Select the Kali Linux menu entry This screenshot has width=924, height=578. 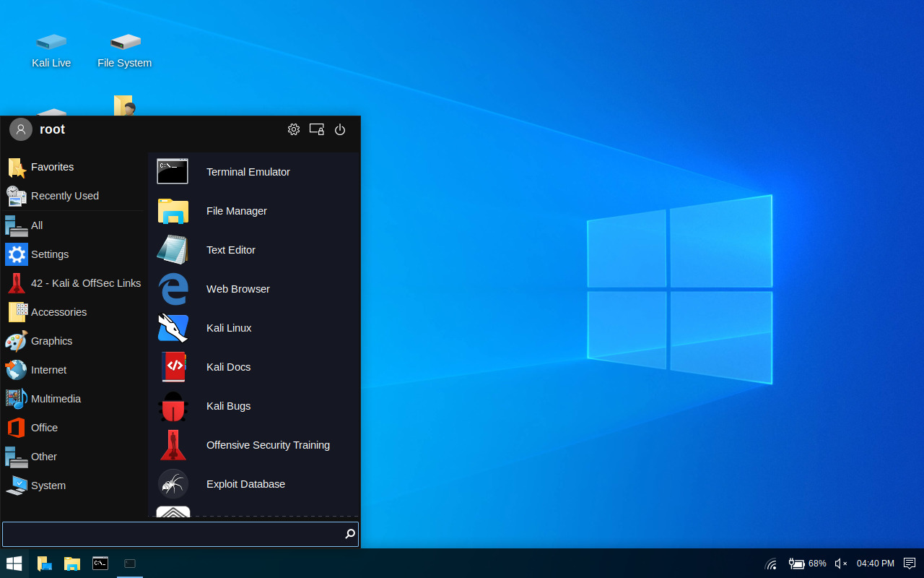click(229, 328)
